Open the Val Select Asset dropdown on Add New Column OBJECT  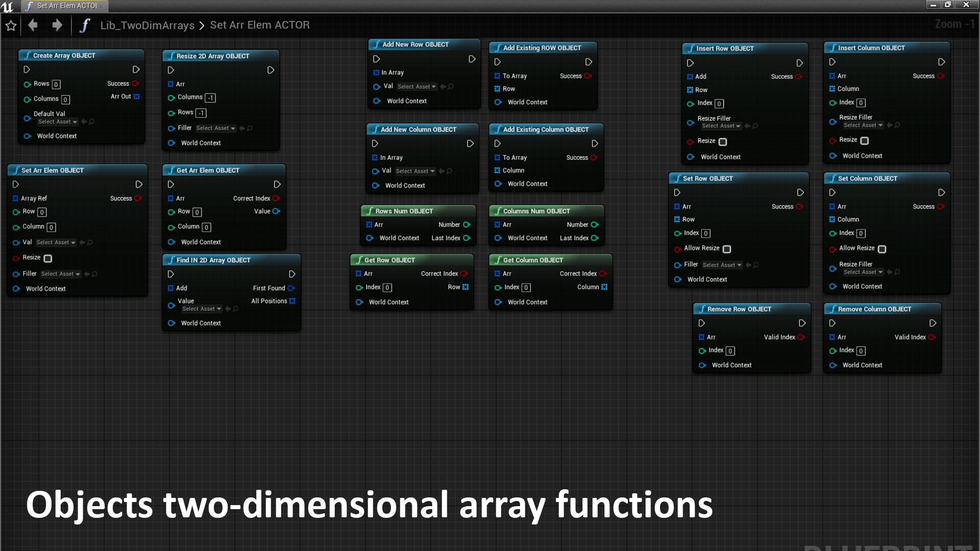coord(414,171)
